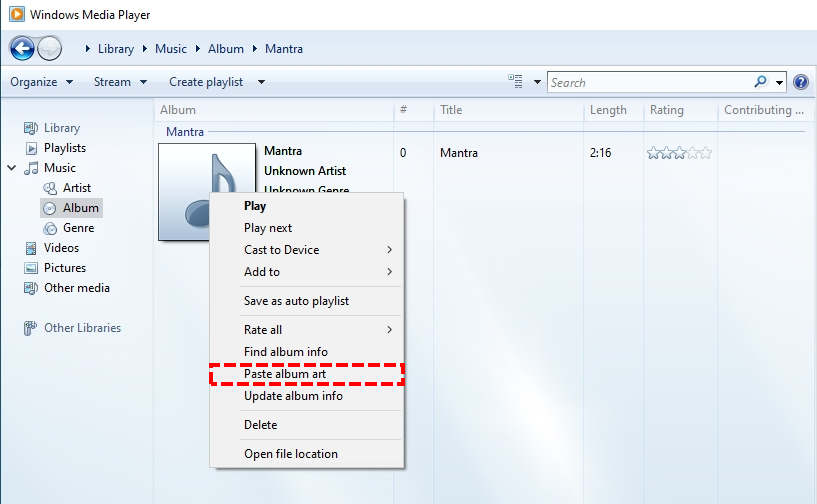Viewport: 817px width, 504px height.
Task: Select Update album info
Action: (x=307, y=396)
